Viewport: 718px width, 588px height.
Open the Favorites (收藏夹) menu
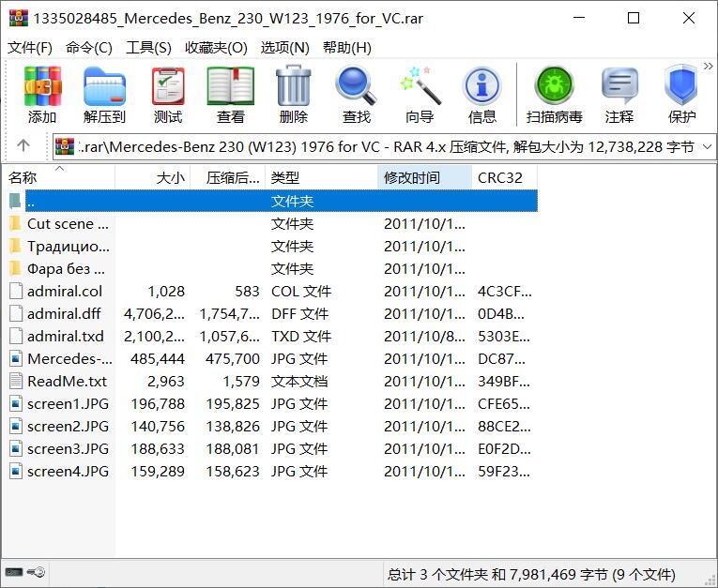(216, 48)
